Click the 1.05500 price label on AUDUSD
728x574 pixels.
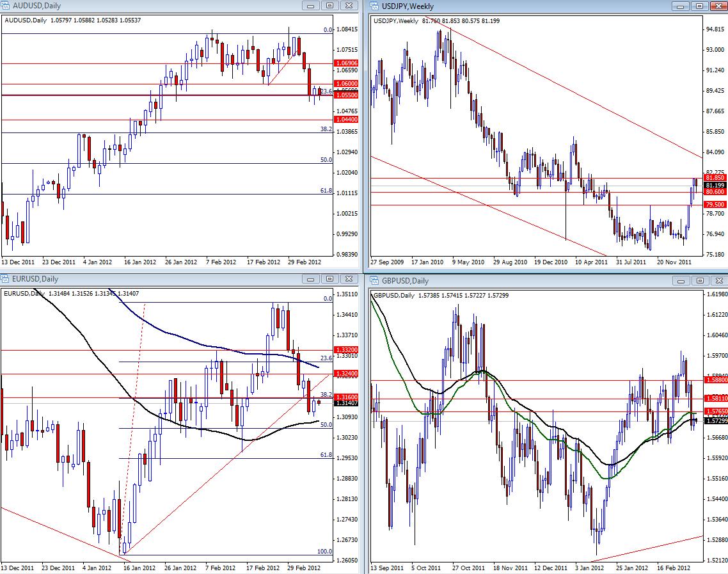(x=346, y=95)
